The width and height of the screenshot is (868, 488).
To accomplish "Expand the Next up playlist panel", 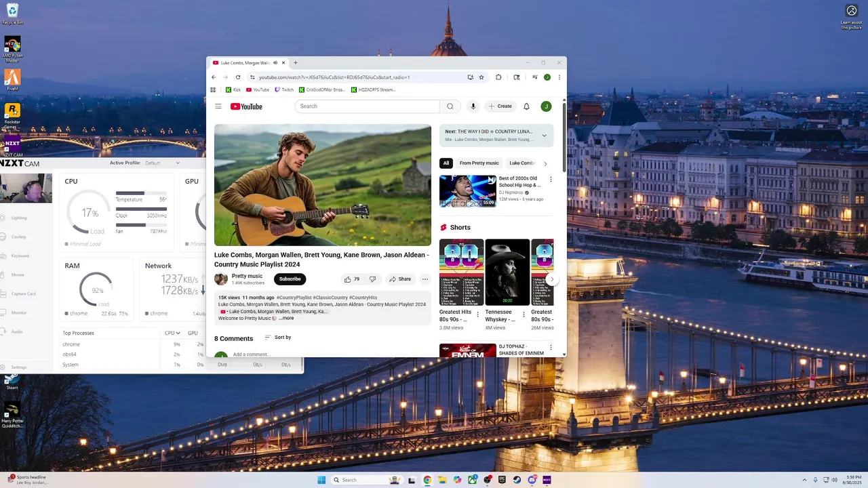I will click(544, 136).
